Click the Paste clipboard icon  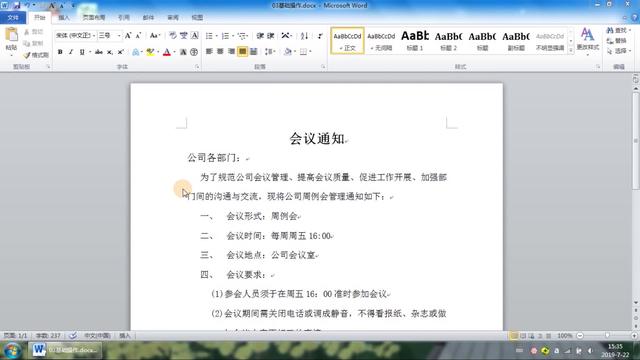point(11,35)
